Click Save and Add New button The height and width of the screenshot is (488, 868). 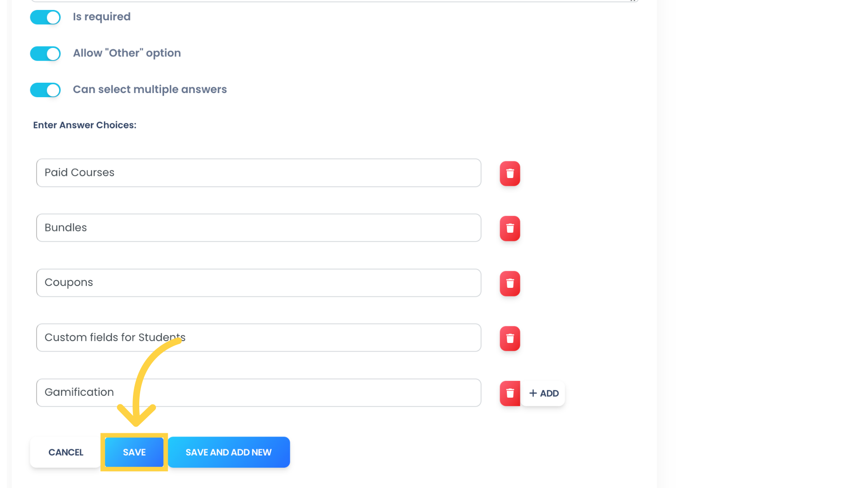pyautogui.click(x=228, y=452)
